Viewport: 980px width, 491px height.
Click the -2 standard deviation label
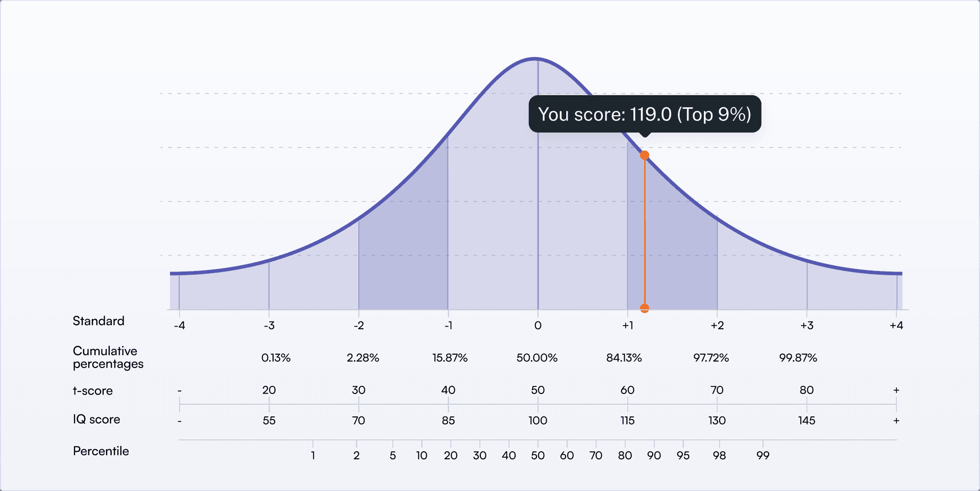(x=359, y=326)
